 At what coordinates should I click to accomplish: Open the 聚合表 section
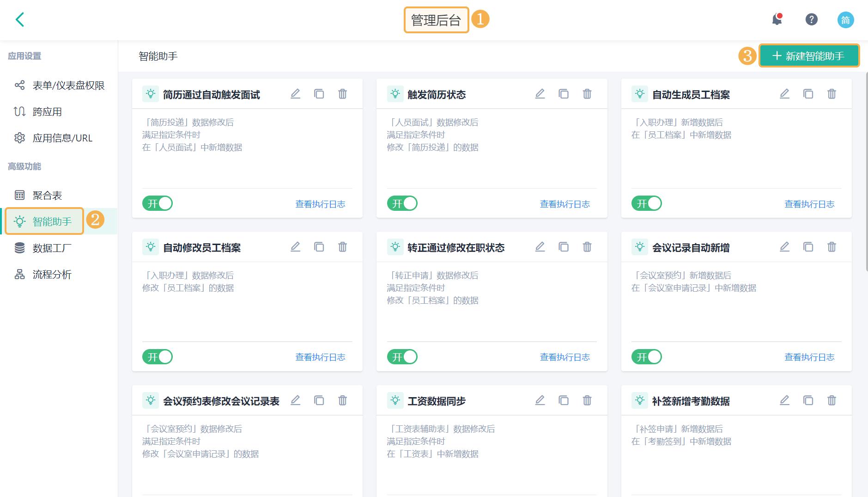pos(51,195)
